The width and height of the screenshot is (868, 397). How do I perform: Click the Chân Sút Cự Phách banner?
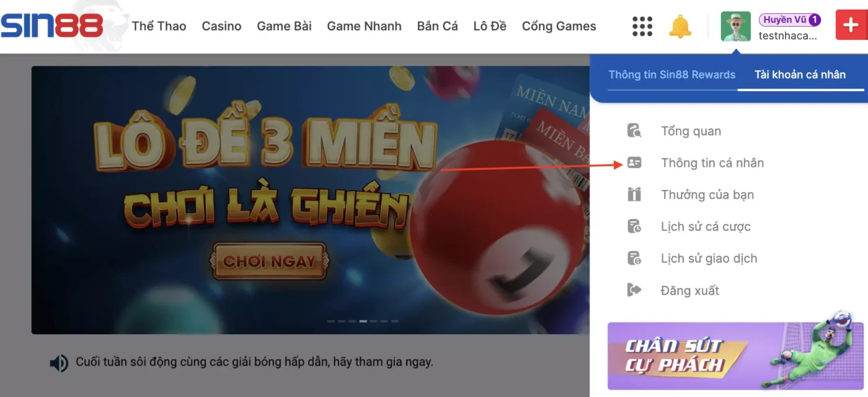click(x=735, y=356)
